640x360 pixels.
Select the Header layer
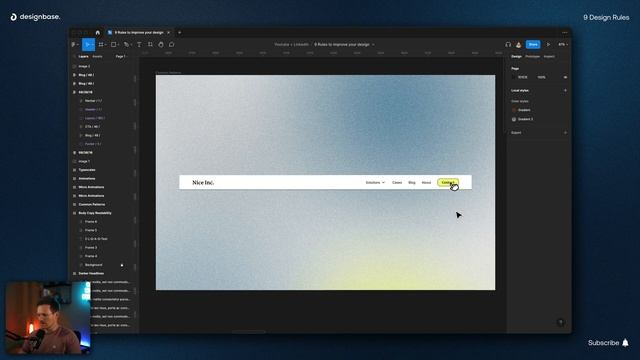click(93, 109)
